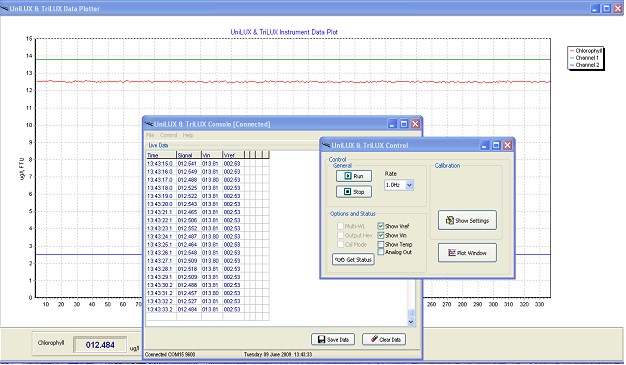Select the time cell 13:43:30.2
This screenshot has width=626, height=365.
tap(161, 285)
